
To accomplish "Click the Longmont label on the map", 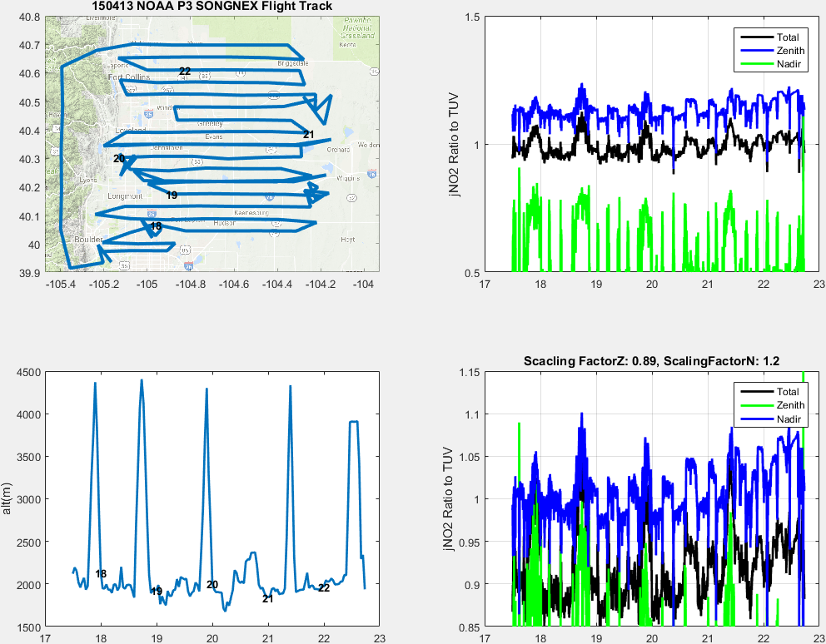I will click(x=125, y=196).
